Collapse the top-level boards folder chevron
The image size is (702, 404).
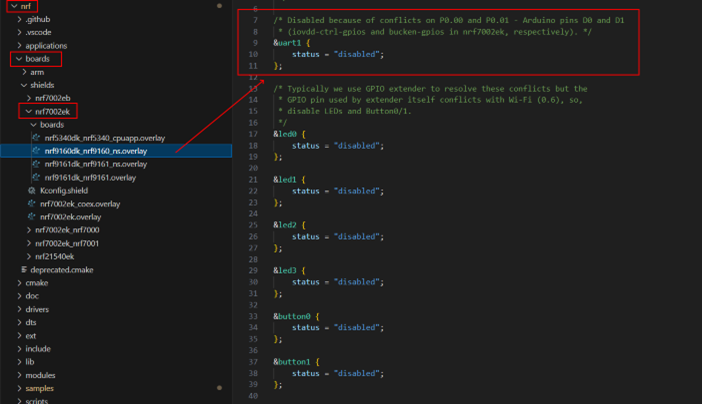tap(19, 59)
